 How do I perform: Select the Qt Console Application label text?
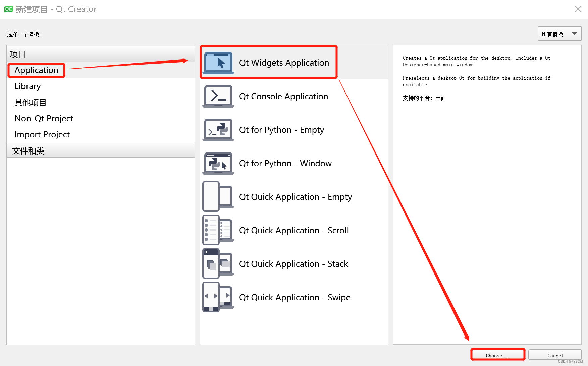[284, 96]
